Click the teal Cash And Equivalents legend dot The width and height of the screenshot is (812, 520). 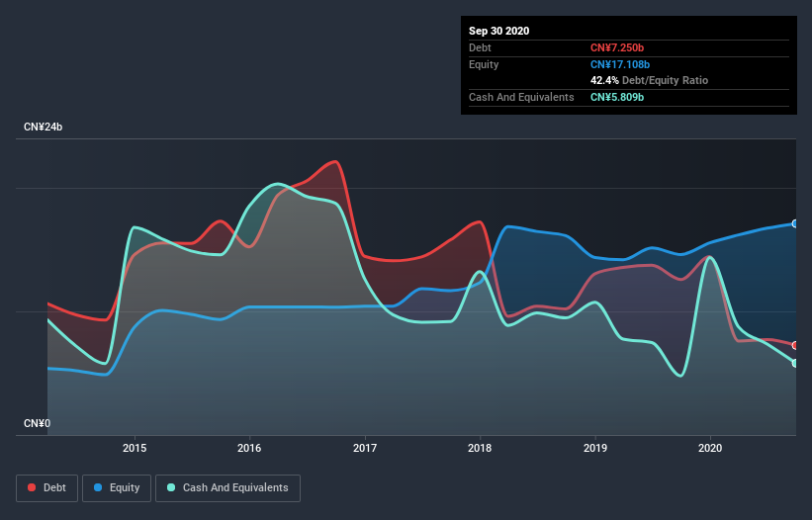171,487
